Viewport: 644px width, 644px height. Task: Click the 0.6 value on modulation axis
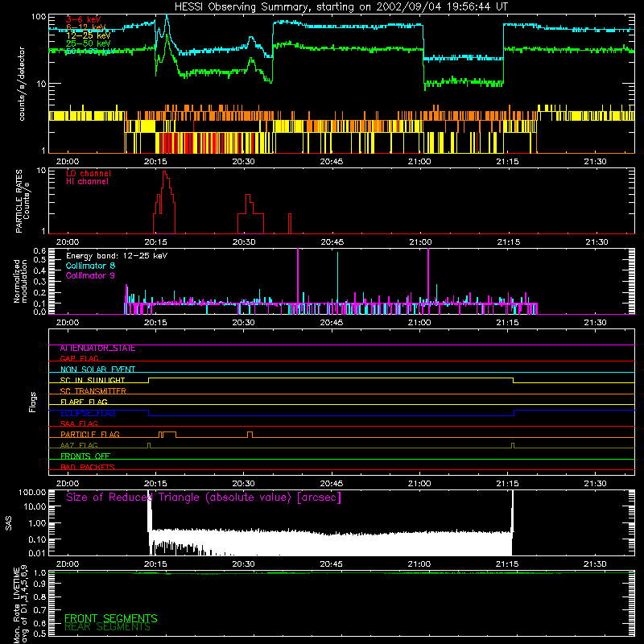39,250
